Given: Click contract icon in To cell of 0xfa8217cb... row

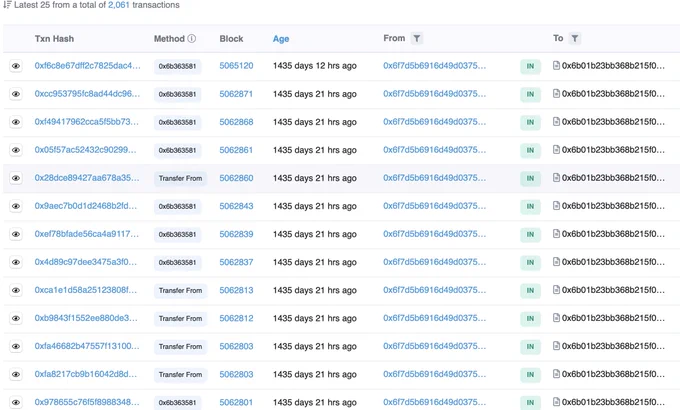Looking at the screenshot, I should (556, 374).
